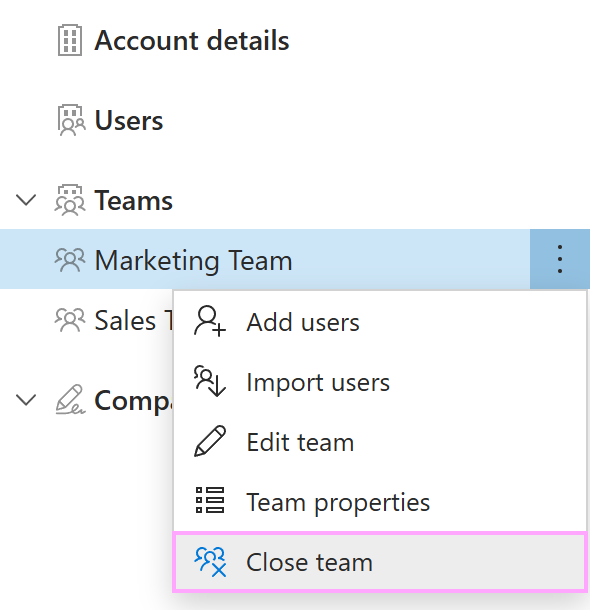Choose Edit team from menu
The image size is (590, 610).
pos(380,442)
